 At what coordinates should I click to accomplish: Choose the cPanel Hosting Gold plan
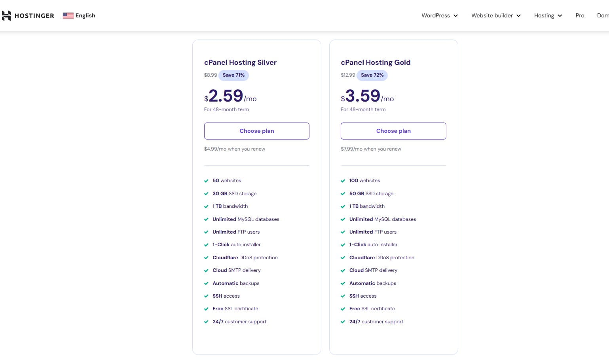[x=393, y=131]
